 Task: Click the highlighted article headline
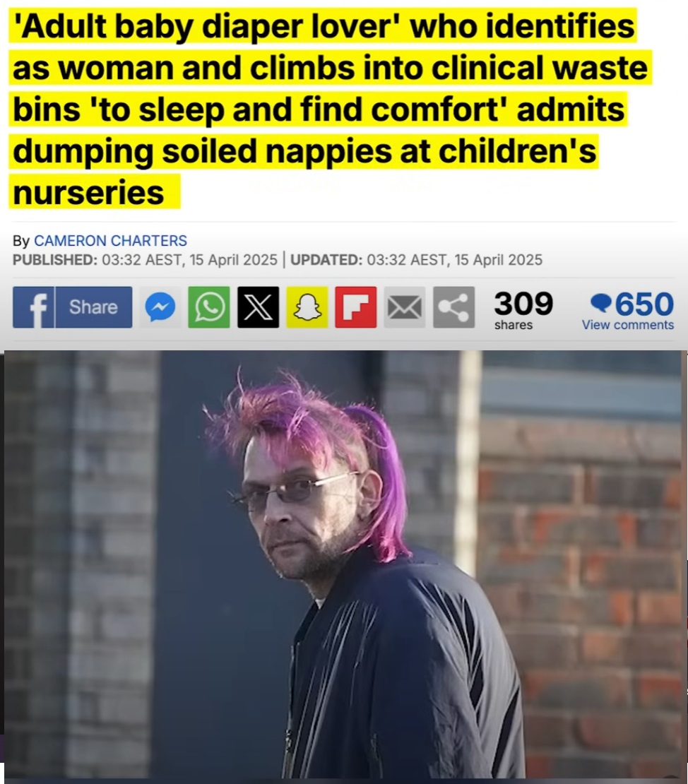coord(330,109)
